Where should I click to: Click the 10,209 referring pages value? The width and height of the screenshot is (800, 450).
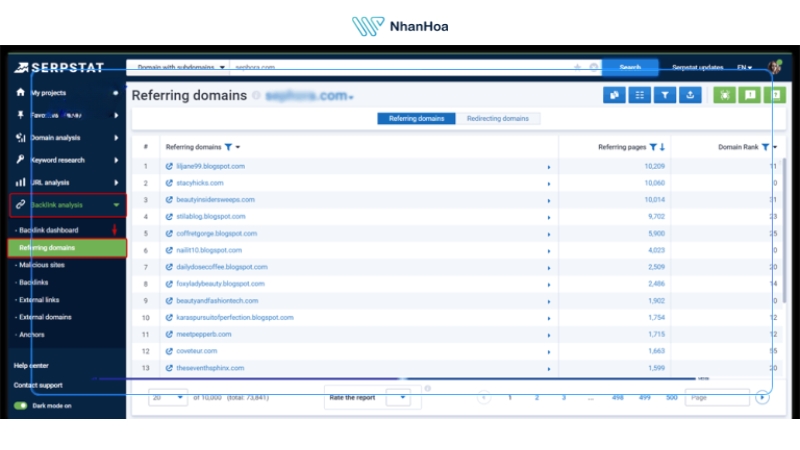(x=655, y=166)
